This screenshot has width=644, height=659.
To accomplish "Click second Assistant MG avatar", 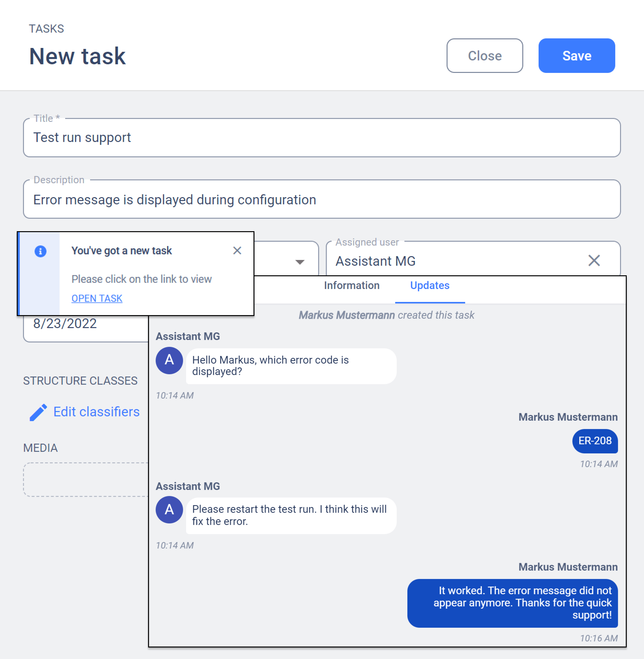I will pos(169,509).
